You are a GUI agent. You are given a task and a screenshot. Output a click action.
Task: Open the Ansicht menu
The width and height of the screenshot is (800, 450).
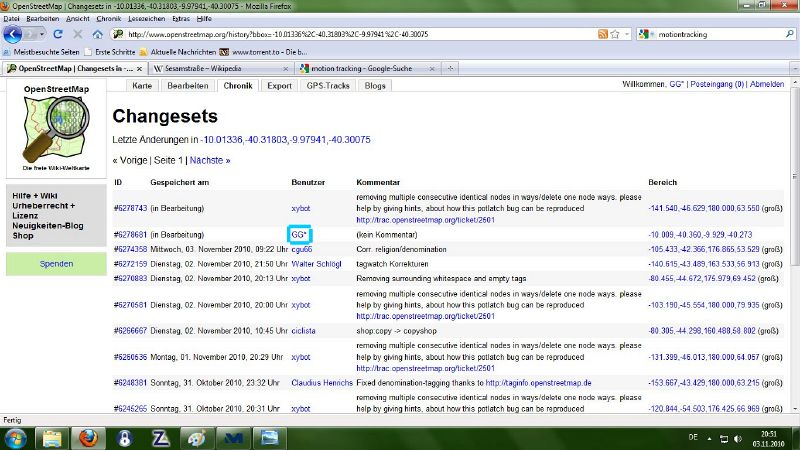78,19
